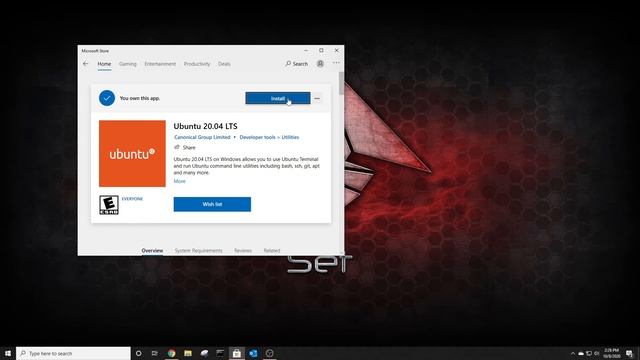Show the Related tab
This screenshot has width=640, height=360.
click(272, 251)
